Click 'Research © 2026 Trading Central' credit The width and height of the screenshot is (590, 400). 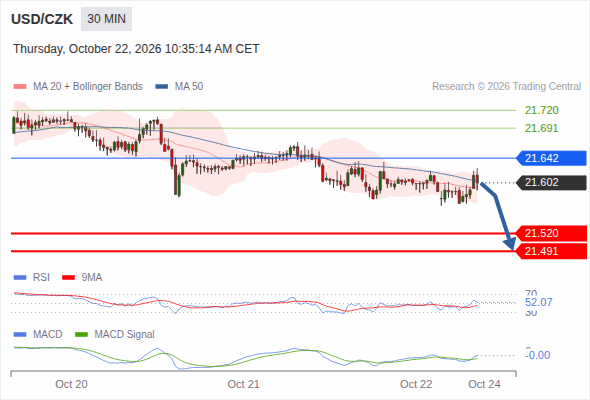click(x=506, y=87)
